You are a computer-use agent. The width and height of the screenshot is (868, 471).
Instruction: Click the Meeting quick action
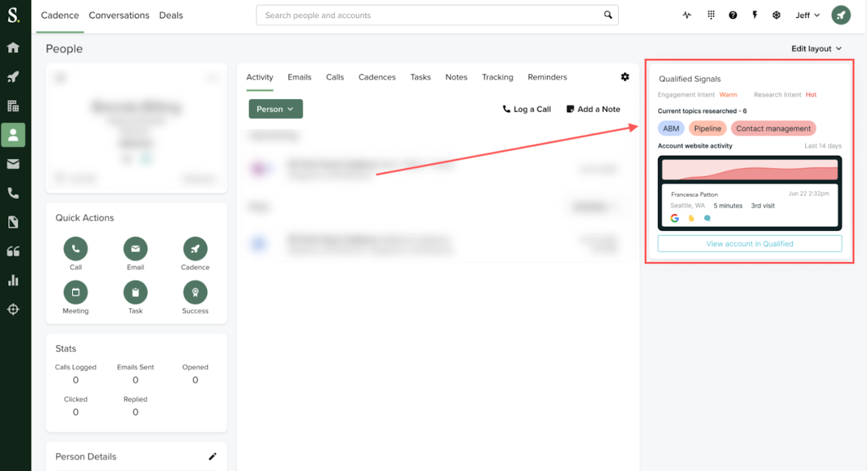click(75, 292)
